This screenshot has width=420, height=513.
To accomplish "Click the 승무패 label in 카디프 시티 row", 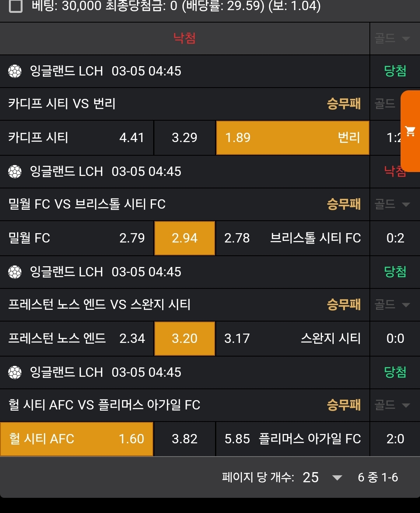I will coord(344,104).
